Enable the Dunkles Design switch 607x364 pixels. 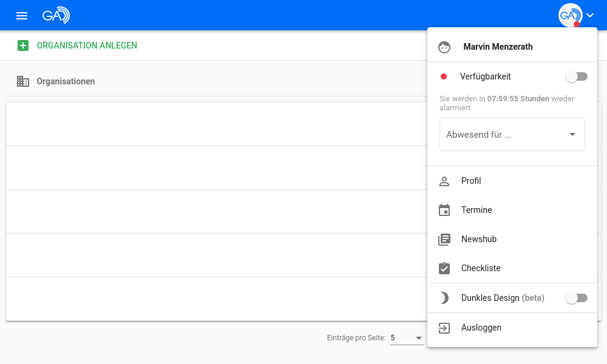pyautogui.click(x=576, y=298)
